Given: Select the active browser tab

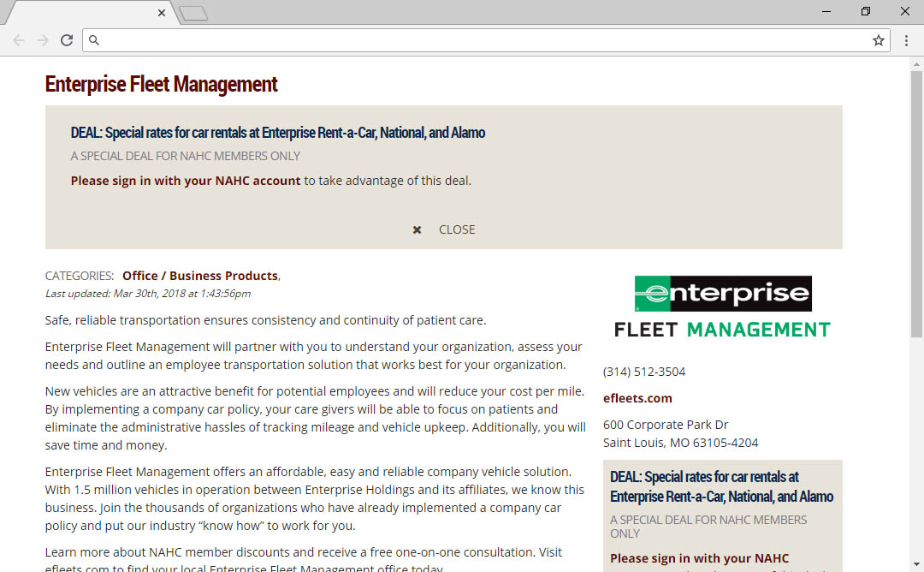Looking at the screenshot, I should tap(86, 13).
